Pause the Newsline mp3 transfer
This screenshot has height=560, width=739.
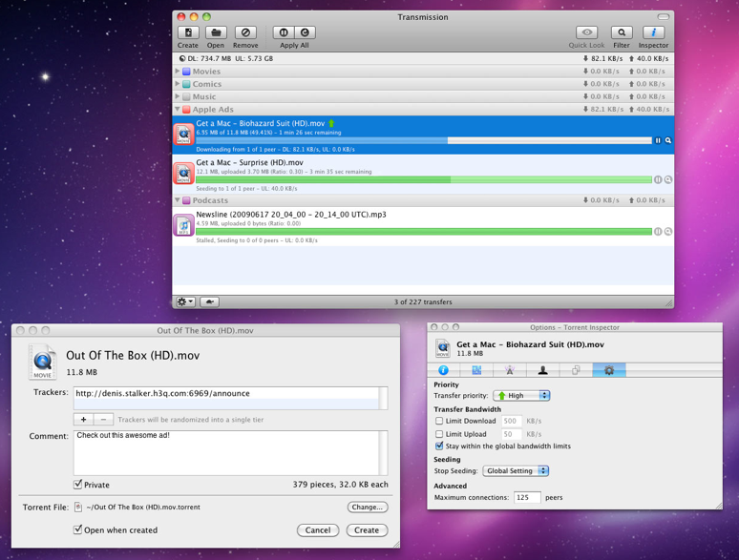coord(658,231)
